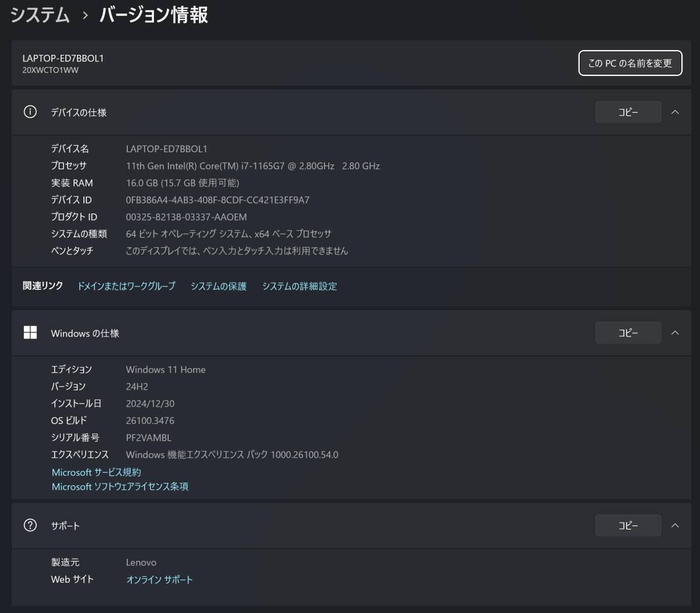Open システムの保護 link

click(x=218, y=286)
